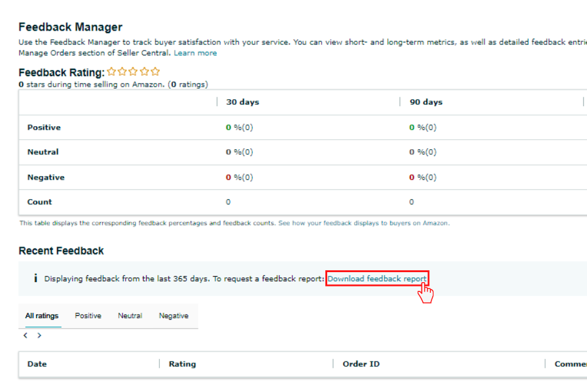Viewport: 587px width, 392px height.
Task: Switch to the Neutral tab
Action: (130, 316)
